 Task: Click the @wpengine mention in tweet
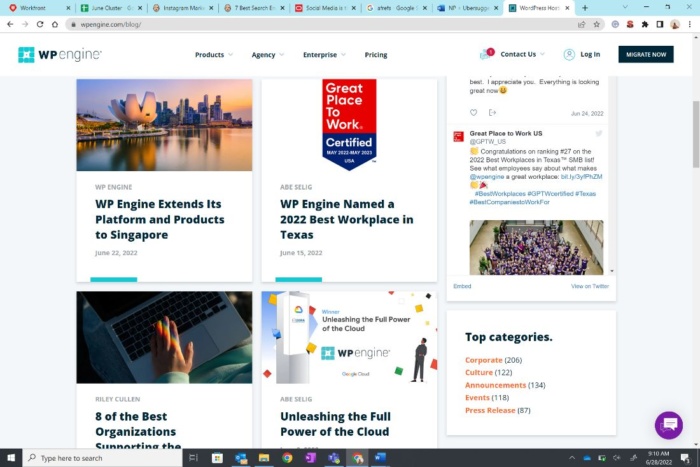click(487, 177)
